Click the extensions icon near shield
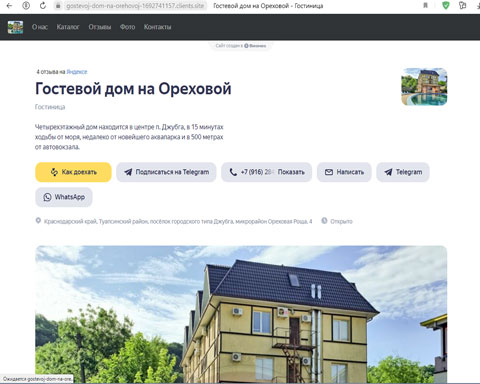The height and width of the screenshot is (384, 480). (462, 5)
